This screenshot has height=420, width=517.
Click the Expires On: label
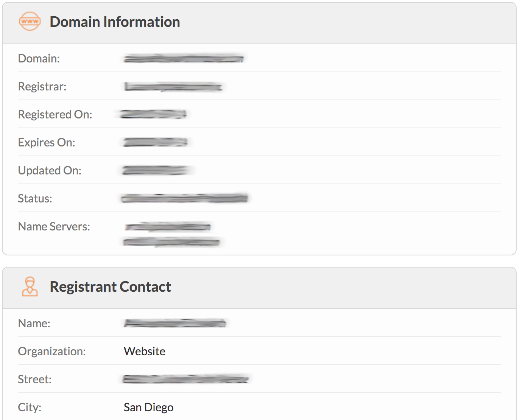47,143
